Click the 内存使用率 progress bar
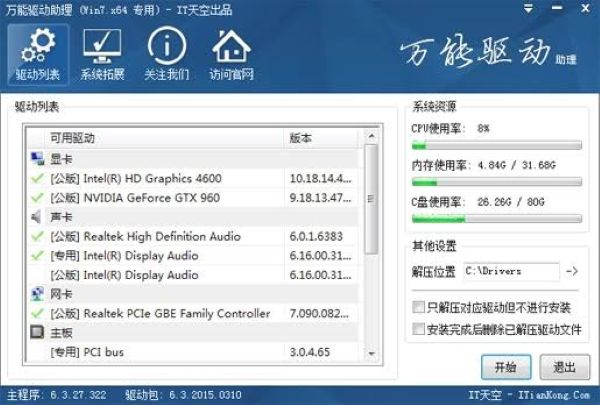Screen dimensions: 600x405 pyautogui.click(x=497, y=182)
